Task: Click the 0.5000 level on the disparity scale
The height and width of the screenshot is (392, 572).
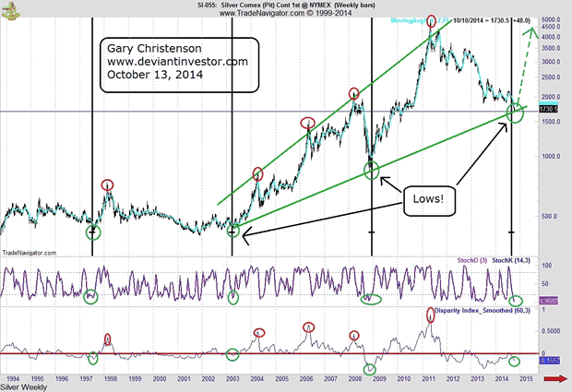Action: pyautogui.click(x=551, y=331)
